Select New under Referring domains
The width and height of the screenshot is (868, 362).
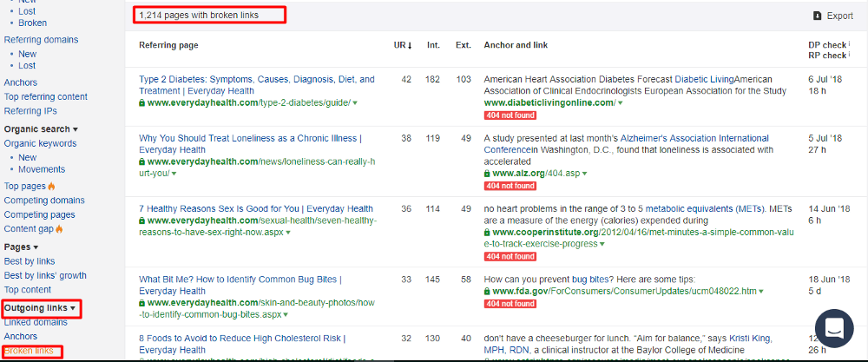27,54
